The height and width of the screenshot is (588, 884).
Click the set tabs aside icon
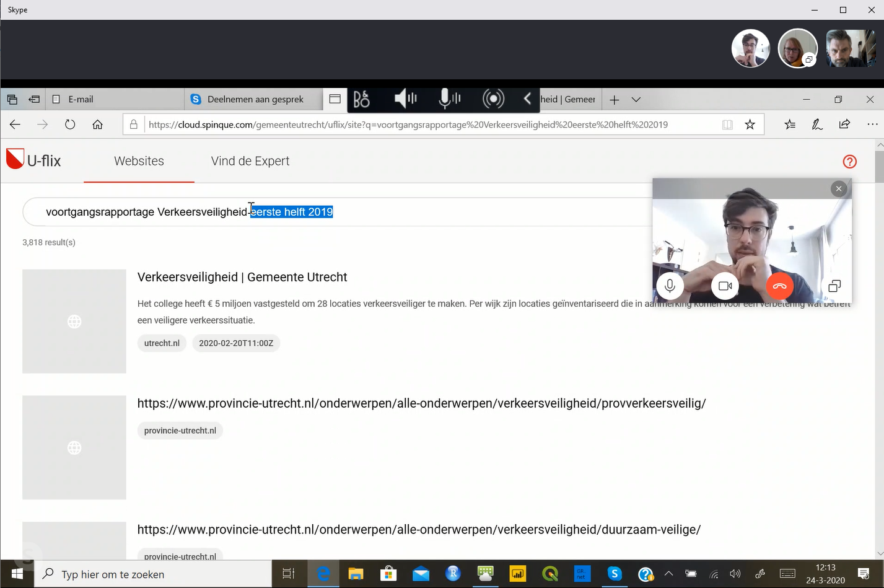(x=35, y=99)
